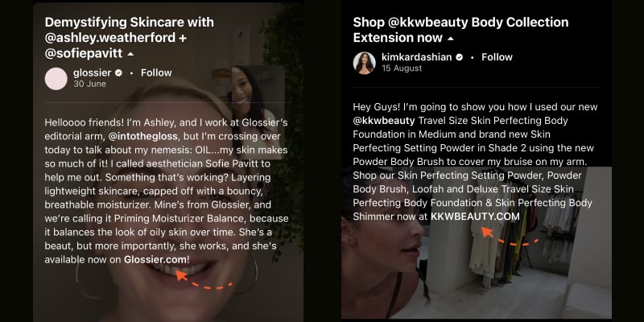Collapse the kkwbeauty Body Collection description caret
This screenshot has height=322, width=644.
(451, 38)
